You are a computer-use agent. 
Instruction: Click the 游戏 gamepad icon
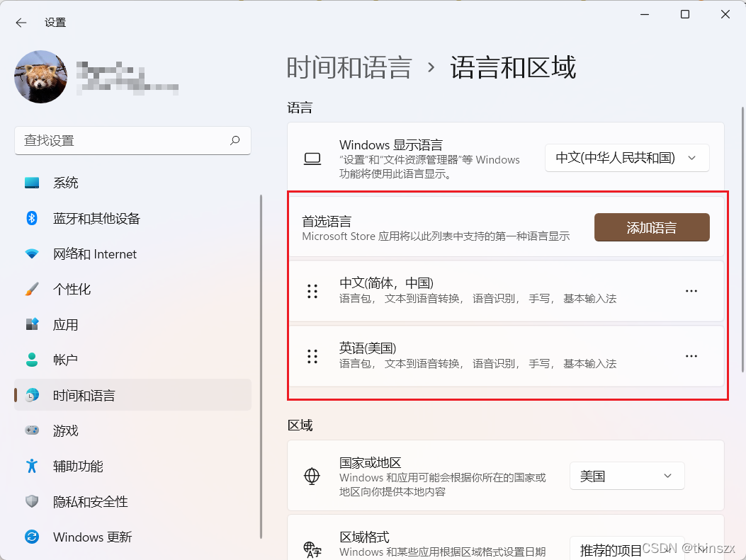(32, 430)
